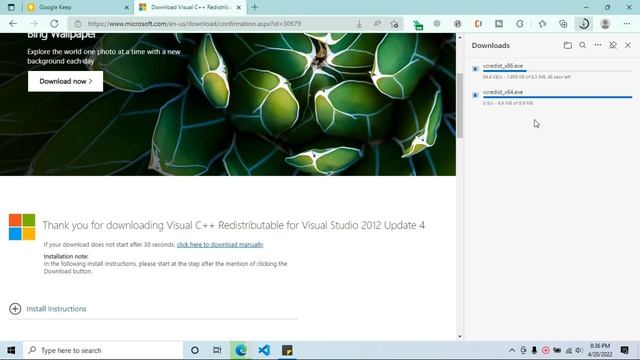
Task: Click the square picture extension icon
Action: pyautogui.click(x=499, y=24)
